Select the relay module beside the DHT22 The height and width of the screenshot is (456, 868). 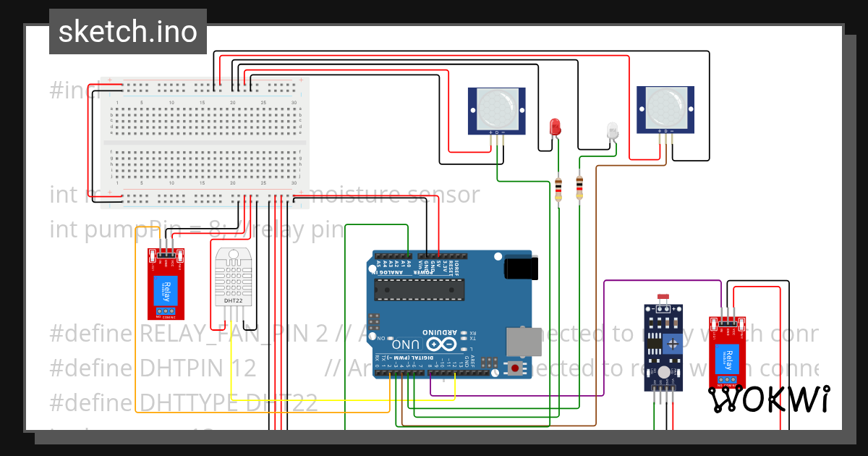(166, 286)
